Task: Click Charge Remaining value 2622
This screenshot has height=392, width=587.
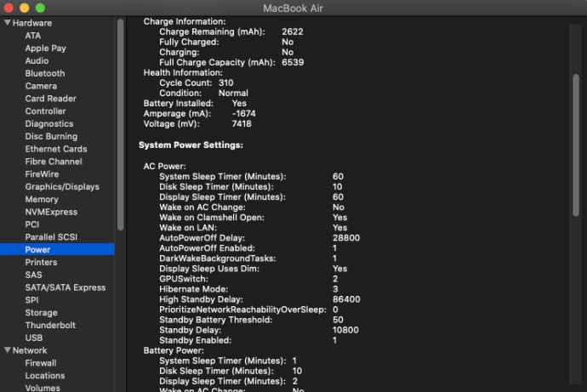Action: pyautogui.click(x=293, y=31)
